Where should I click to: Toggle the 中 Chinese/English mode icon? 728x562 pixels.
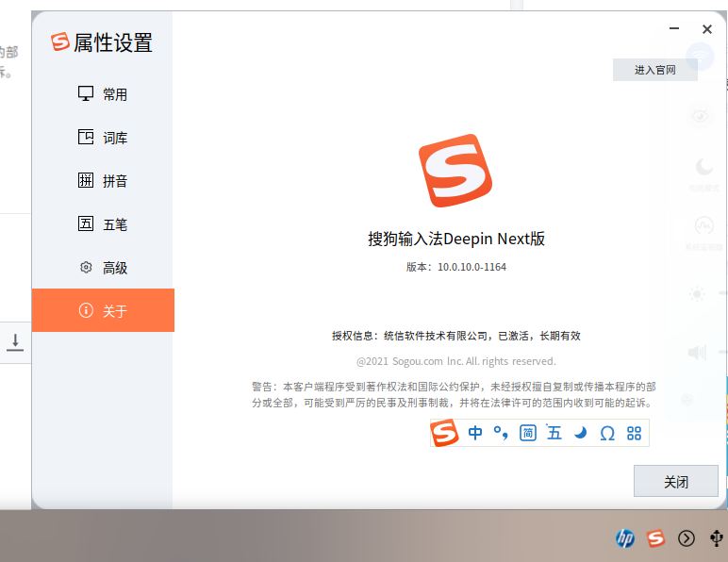[475, 433]
